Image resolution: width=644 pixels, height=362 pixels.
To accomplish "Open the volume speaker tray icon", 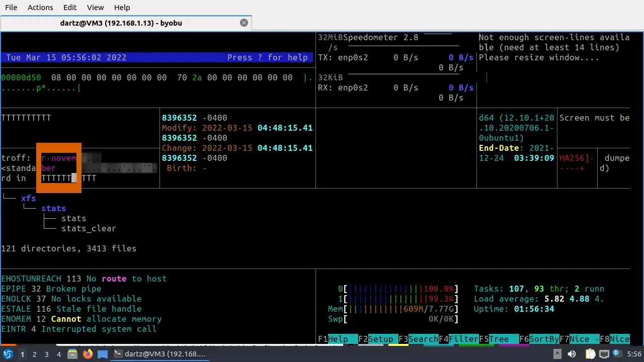I will click(x=572, y=354).
